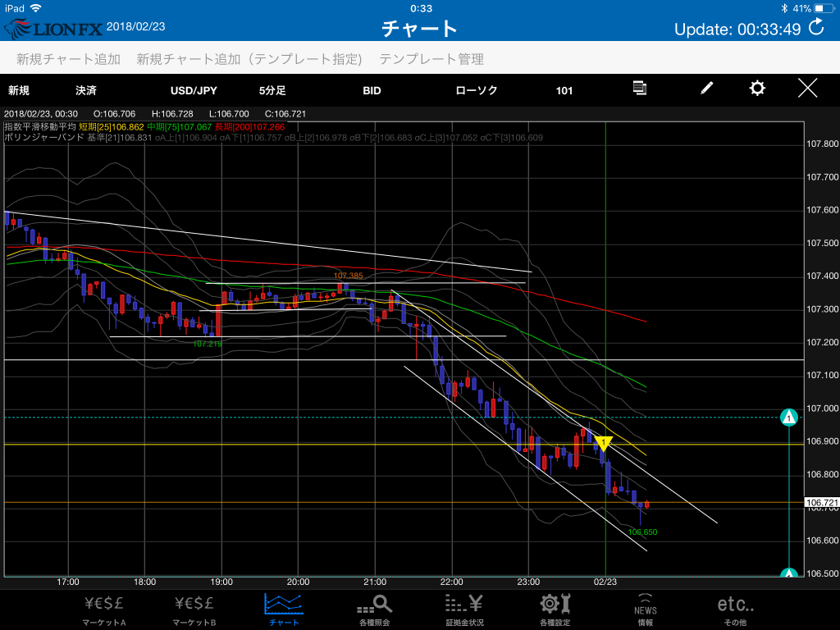Open マーケットA from the bottom bar

coord(104,609)
